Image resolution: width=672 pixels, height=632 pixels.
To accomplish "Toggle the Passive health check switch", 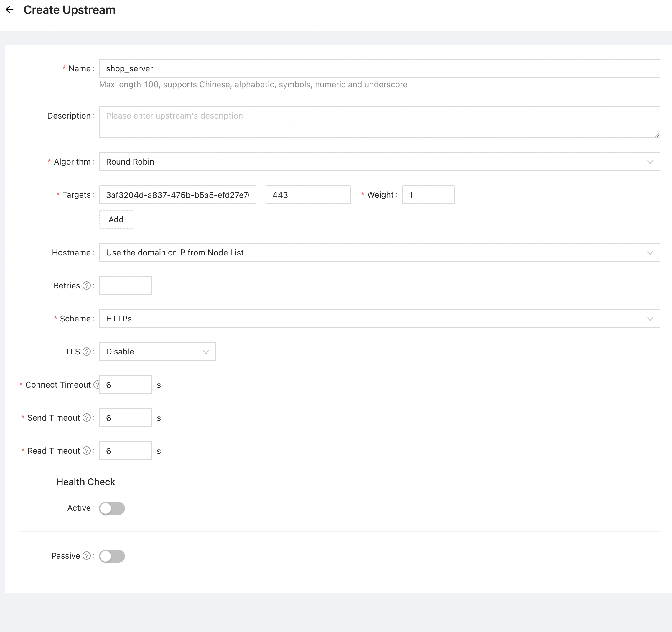I will [x=112, y=556].
